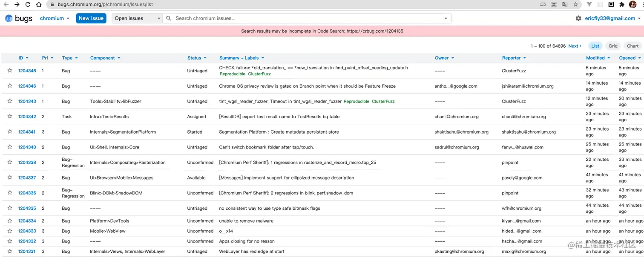644x257 pixels.
Task: Reload the page with the refresh icon
Action: click(28, 5)
